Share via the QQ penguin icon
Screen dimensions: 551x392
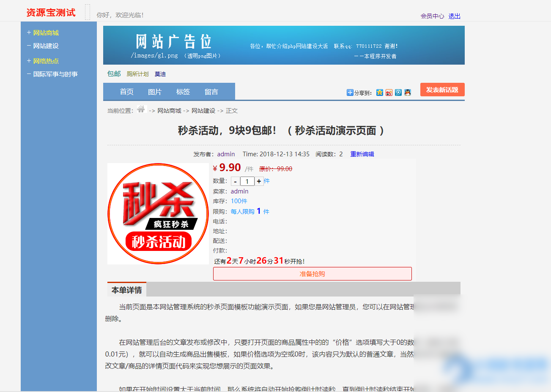[x=407, y=92]
